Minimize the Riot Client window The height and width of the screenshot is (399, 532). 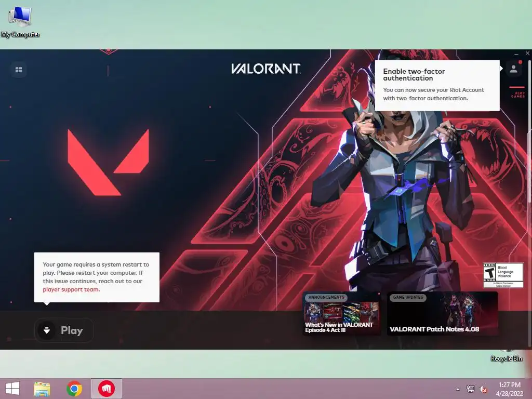click(516, 54)
